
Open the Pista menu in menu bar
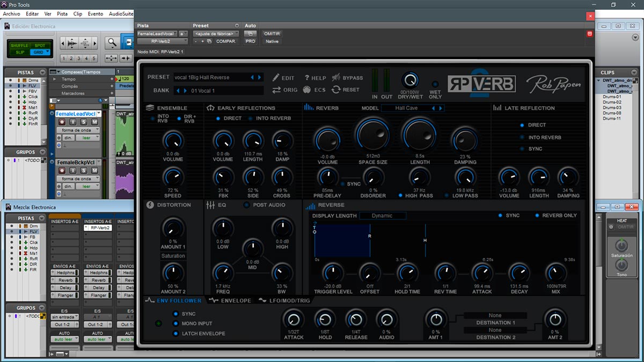(x=62, y=14)
